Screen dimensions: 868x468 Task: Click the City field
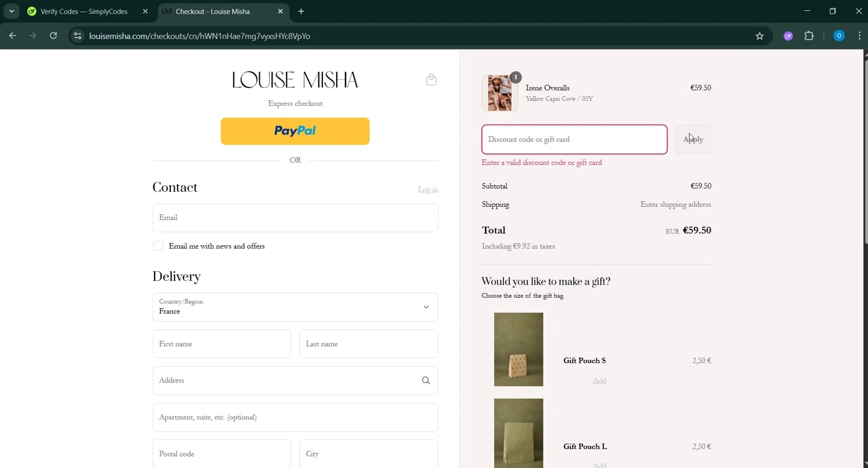[369, 454]
